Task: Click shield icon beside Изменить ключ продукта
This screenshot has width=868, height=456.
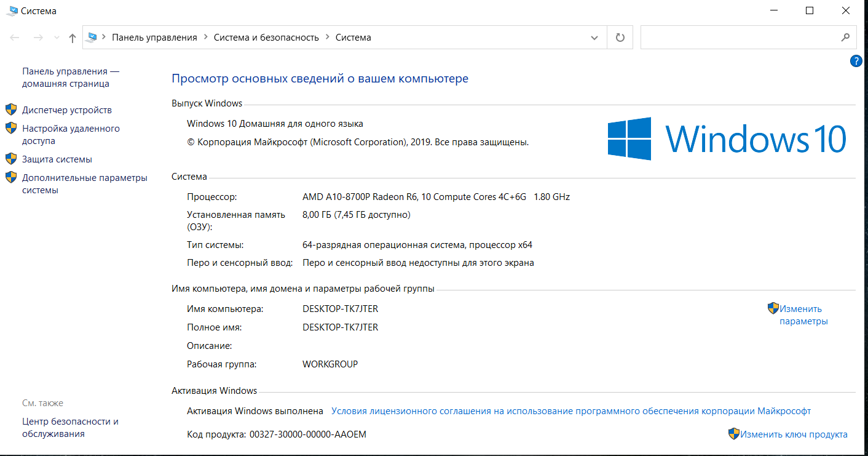Action: pos(734,434)
